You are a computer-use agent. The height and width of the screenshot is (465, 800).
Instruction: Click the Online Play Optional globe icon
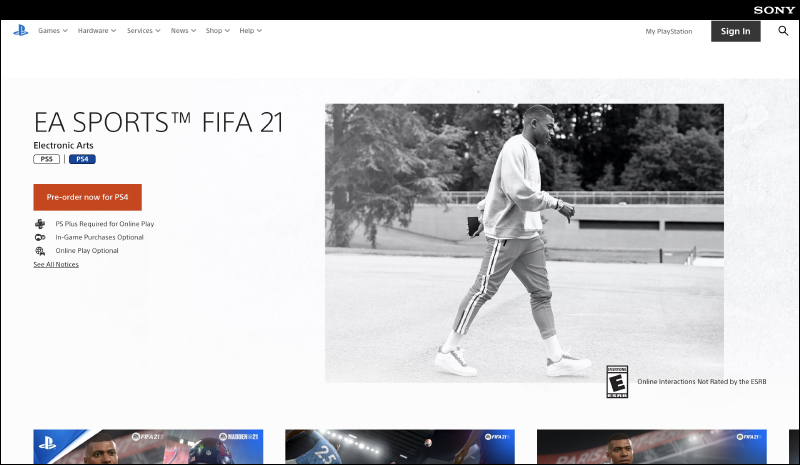pos(40,251)
